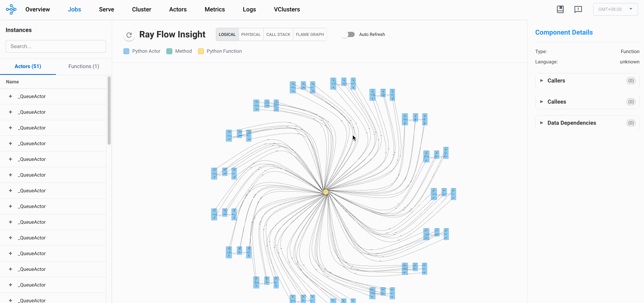Click the teal Method legend icon

[x=169, y=51]
